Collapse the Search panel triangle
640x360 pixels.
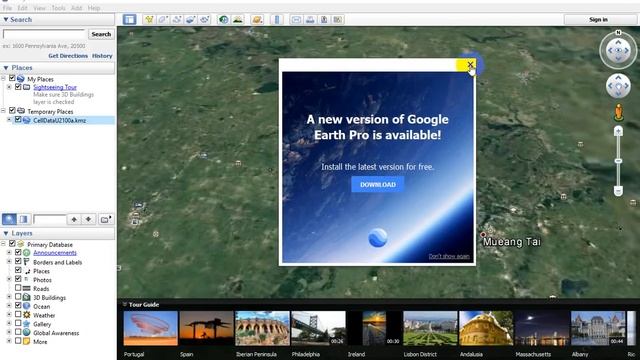click(6, 19)
